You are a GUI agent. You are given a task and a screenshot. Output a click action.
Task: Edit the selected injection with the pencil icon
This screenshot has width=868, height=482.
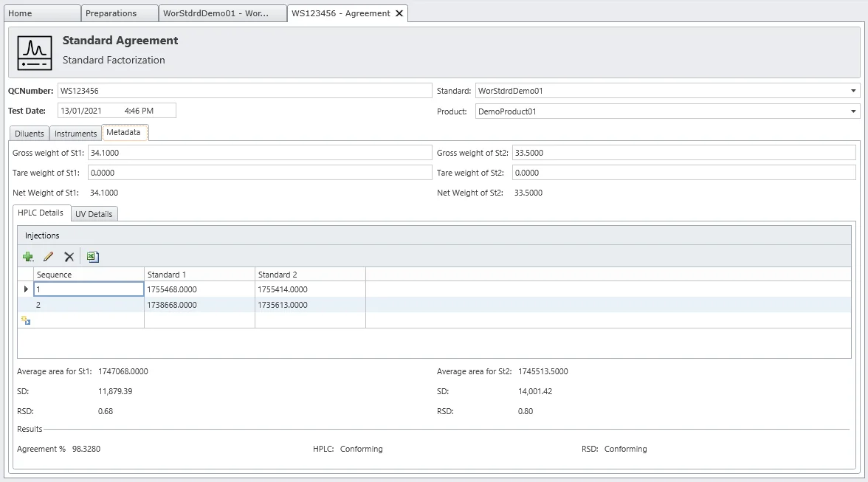click(49, 257)
